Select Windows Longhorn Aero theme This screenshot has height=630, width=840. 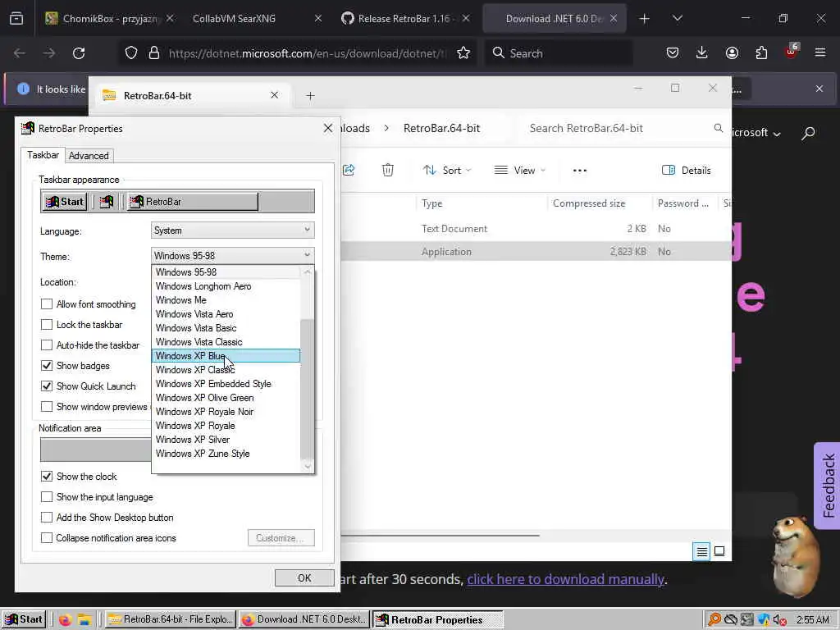[226, 286]
